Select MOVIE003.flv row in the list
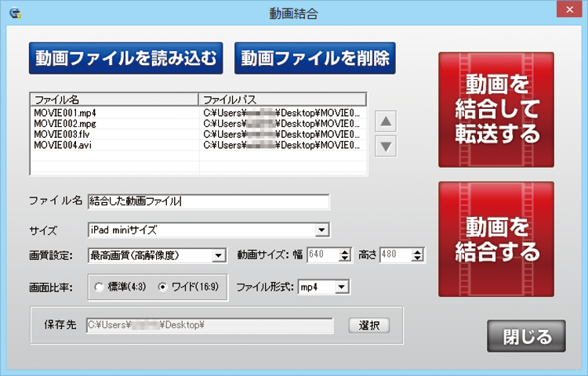Image resolution: width=588 pixels, height=376 pixels. (63, 135)
